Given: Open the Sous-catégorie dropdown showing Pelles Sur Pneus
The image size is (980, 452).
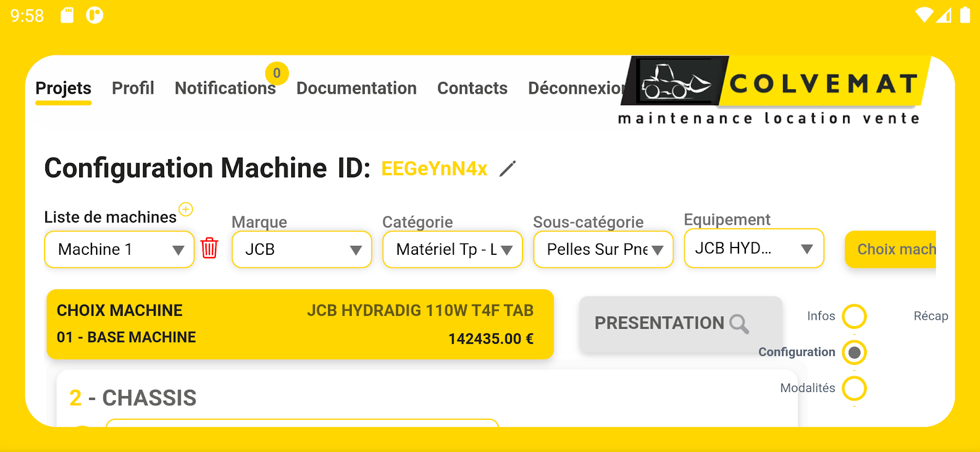Looking at the screenshot, I should click(603, 249).
